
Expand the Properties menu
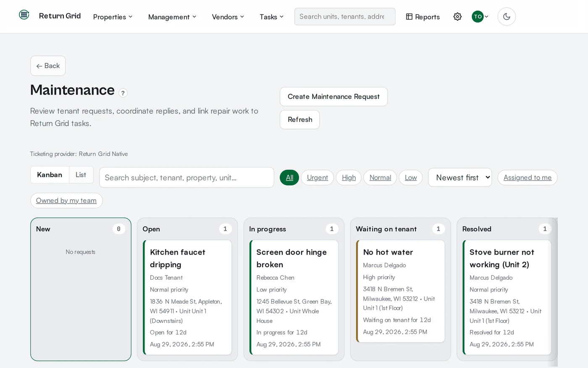click(x=113, y=17)
